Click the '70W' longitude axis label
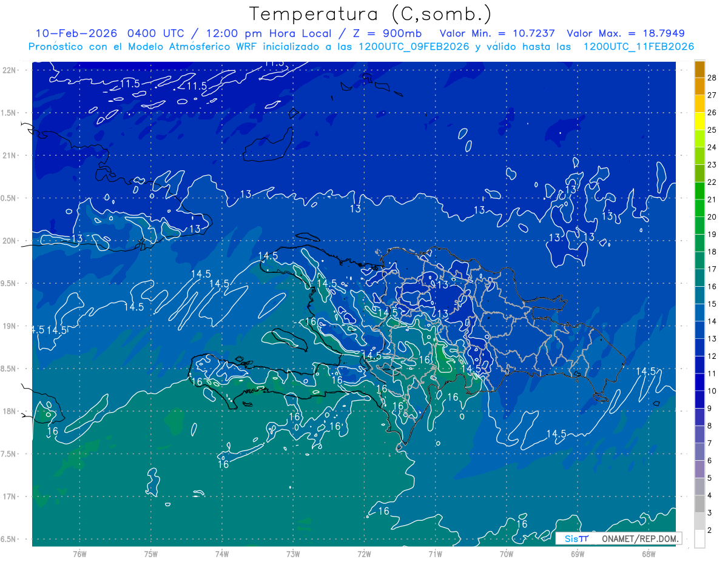Viewport: 728px width, 562px height. 506,554
